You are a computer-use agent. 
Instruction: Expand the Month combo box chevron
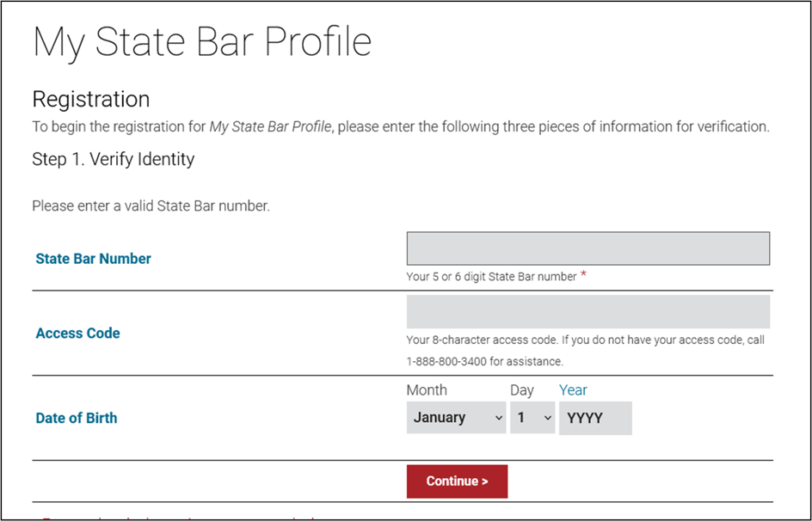(x=497, y=418)
